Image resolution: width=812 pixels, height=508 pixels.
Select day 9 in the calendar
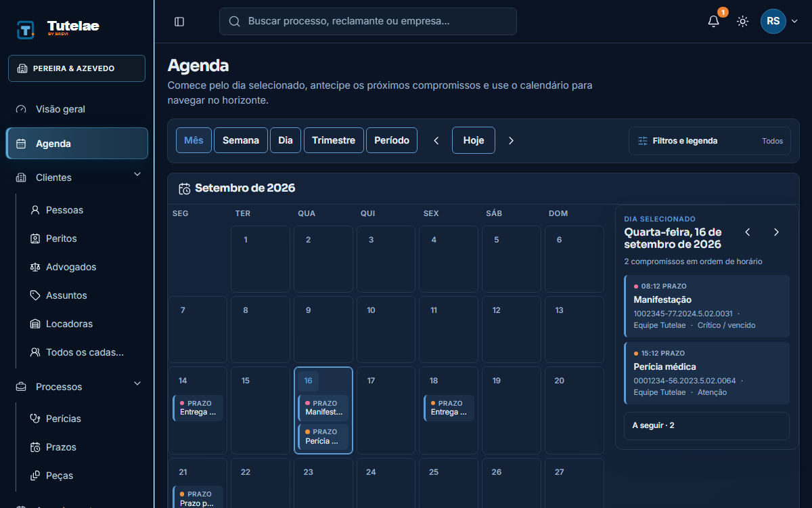pyautogui.click(x=323, y=329)
